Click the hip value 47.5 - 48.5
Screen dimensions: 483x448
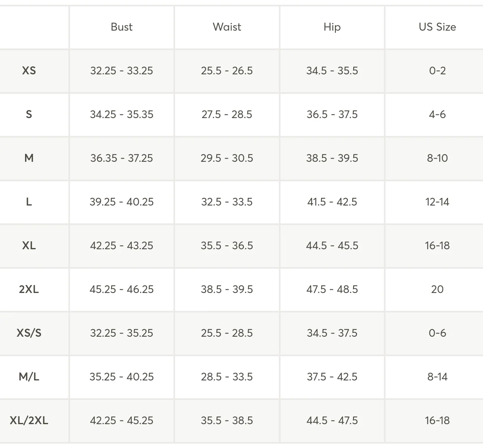(332, 289)
